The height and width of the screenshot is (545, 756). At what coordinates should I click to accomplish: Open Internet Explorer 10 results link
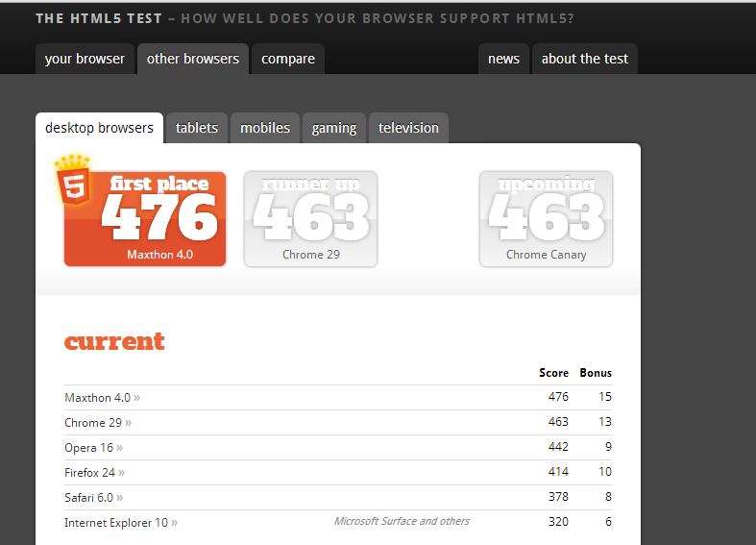120,522
